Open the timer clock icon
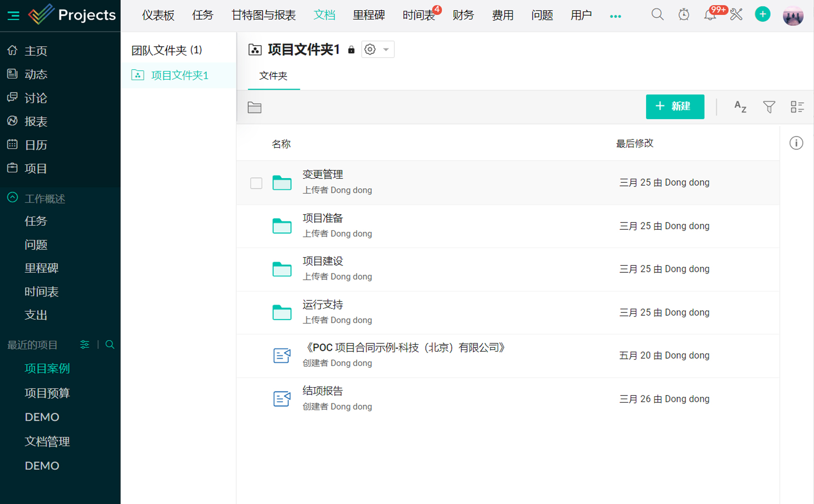 click(x=683, y=15)
